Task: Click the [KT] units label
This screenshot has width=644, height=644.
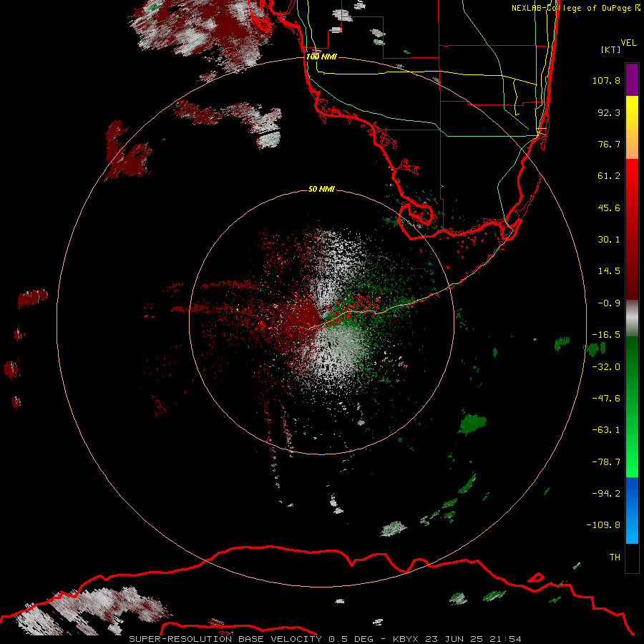Action: pyautogui.click(x=611, y=49)
